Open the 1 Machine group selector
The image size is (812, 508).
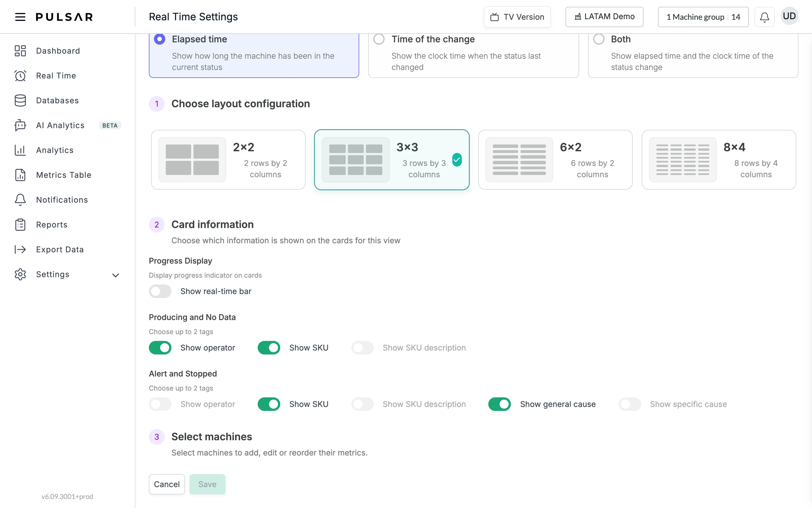pyautogui.click(x=703, y=17)
